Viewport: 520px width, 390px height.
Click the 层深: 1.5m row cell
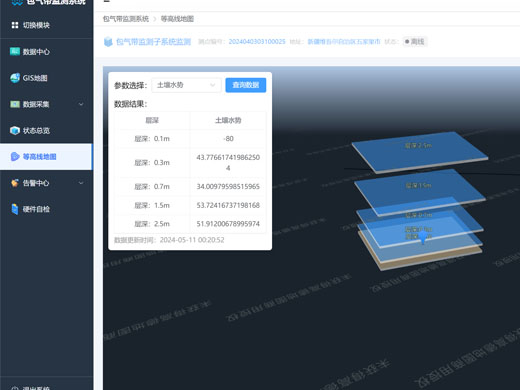pyautogui.click(x=152, y=205)
